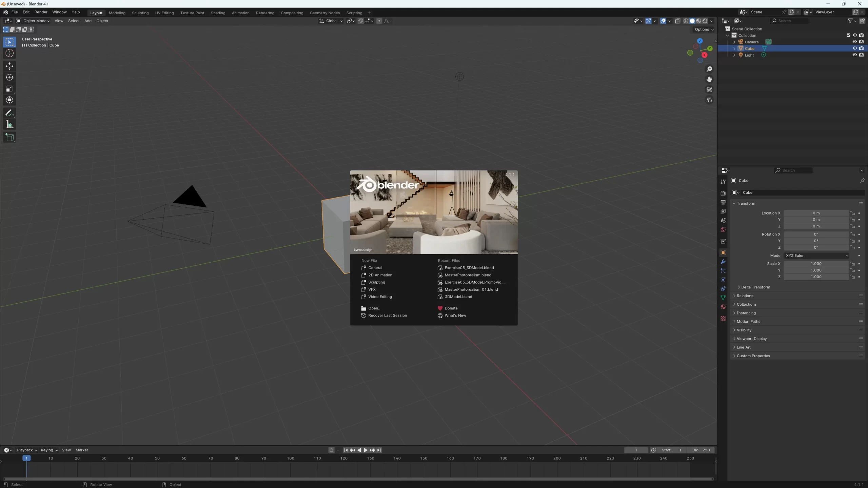Click the Pan view hand icon

pyautogui.click(x=709, y=79)
